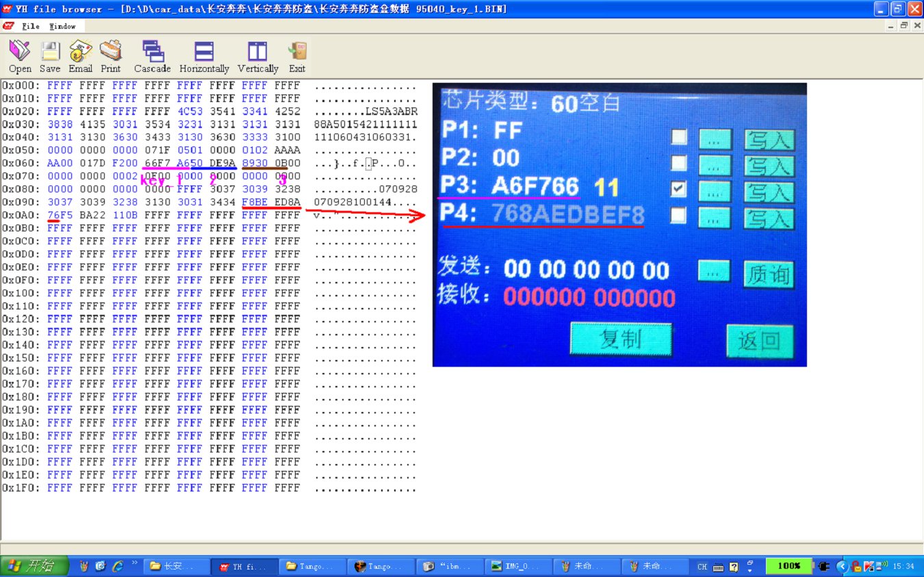924x577 pixels.
Task: Open the File menu
Action: coord(30,26)
